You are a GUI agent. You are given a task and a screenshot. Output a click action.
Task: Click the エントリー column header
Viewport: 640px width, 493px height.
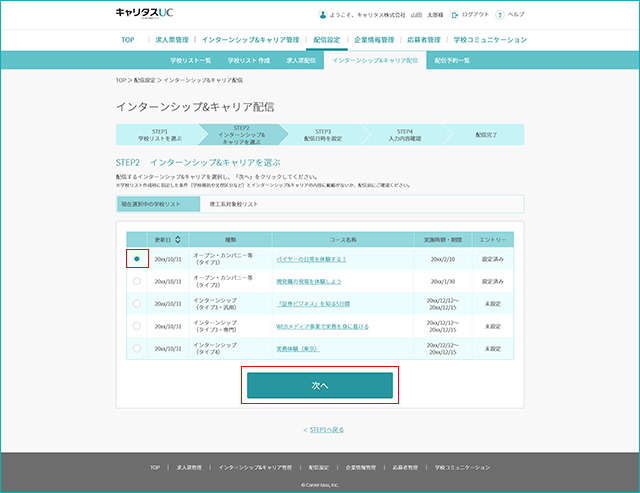click(x=493, y=240)
